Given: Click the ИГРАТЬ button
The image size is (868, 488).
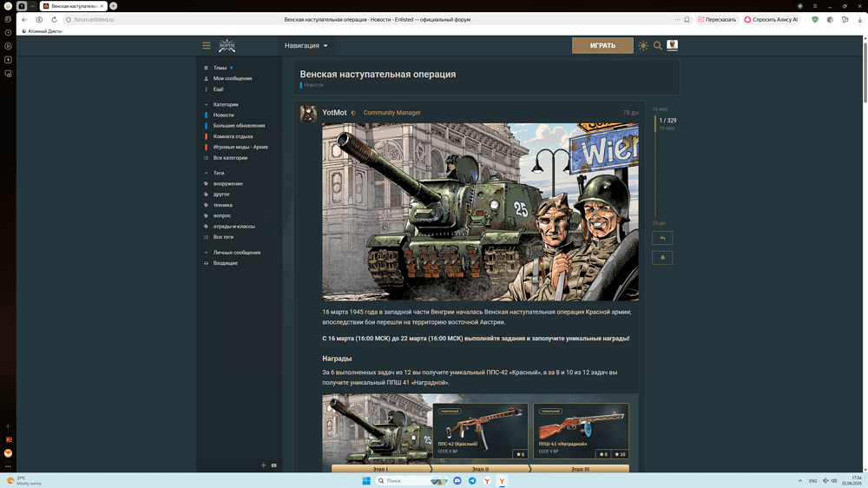Looking at the screenshot, I should tap(602, 45).
